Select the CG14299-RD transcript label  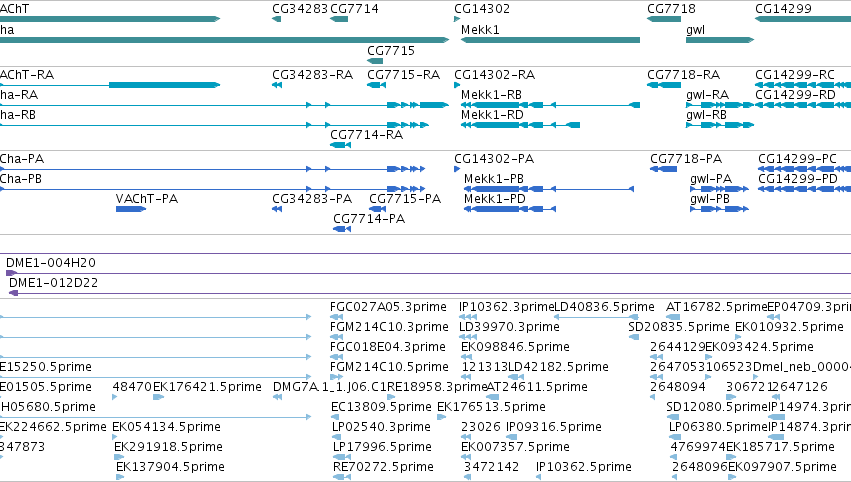pyautogui.click(x=795, y=95)
